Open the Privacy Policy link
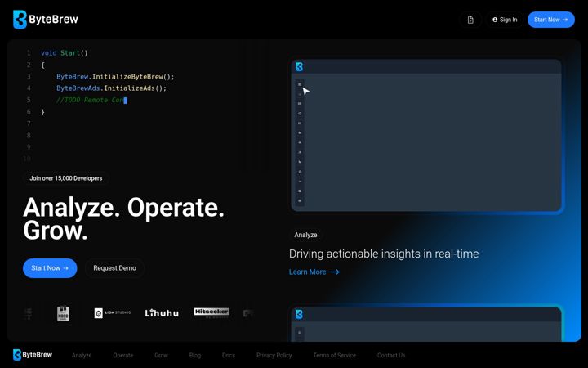Viewport: 588px width, 368px height. (x=274, y=355)
